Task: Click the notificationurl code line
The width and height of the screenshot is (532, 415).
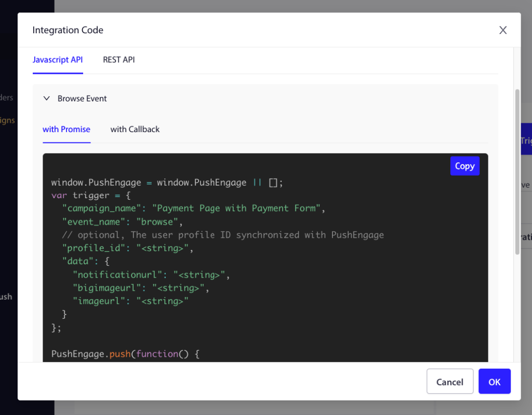Action: pos(151,275)
